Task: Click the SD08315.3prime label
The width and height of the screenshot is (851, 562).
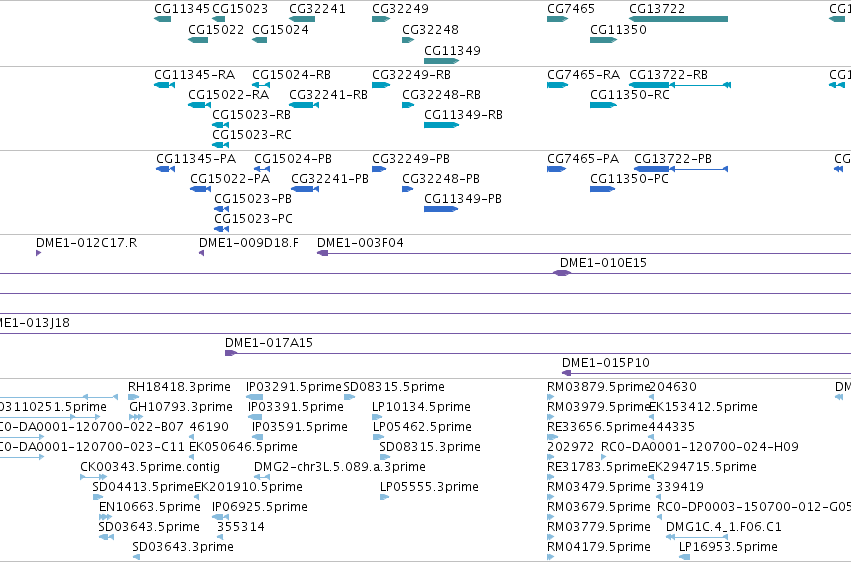Action: coord(430,446)
